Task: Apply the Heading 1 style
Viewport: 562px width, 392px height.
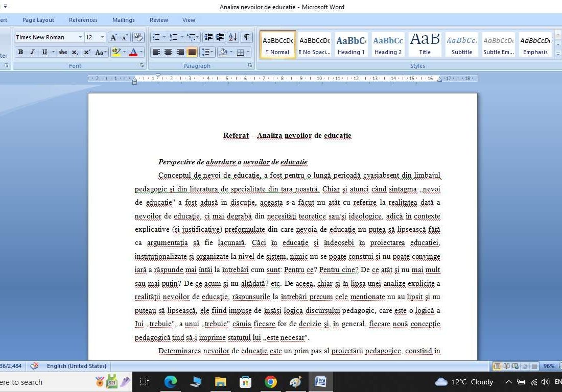Action: click(351, 44)
